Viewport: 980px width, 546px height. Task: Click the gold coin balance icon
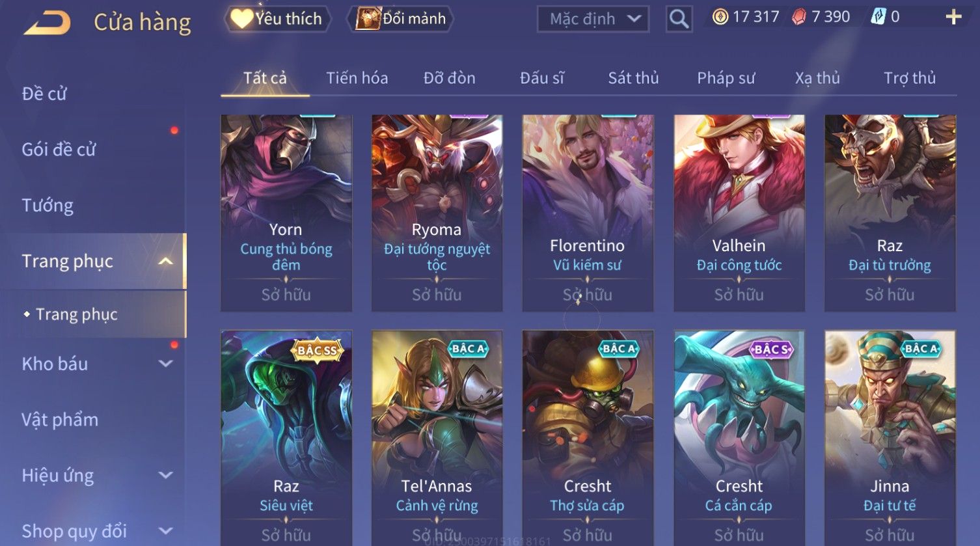pyautogui.click(x=720, y=17)
